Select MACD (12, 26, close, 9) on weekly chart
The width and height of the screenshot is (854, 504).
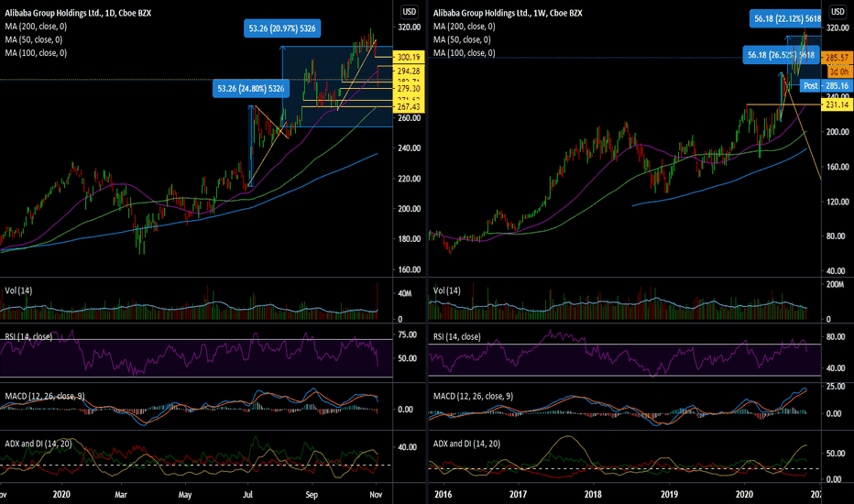[474, 396]
